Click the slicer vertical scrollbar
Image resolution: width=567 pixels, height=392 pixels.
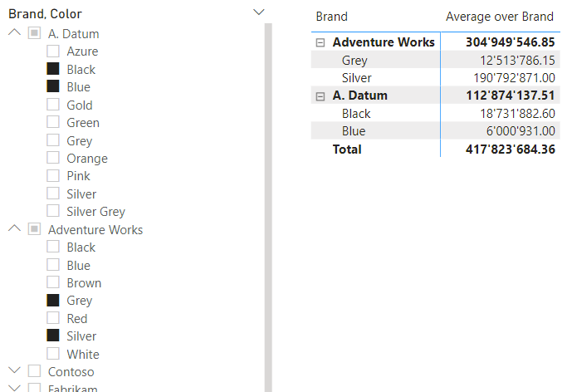pyautogui.click(x=268, y=208)
